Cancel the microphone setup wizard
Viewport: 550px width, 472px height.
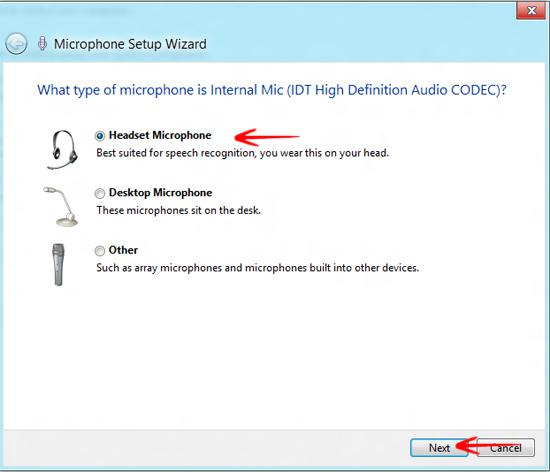(x=506, y=448)
